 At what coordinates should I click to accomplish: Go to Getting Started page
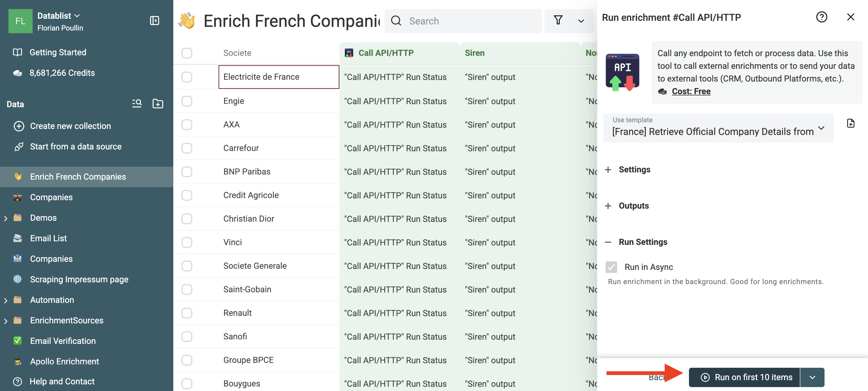pos(58,52)
